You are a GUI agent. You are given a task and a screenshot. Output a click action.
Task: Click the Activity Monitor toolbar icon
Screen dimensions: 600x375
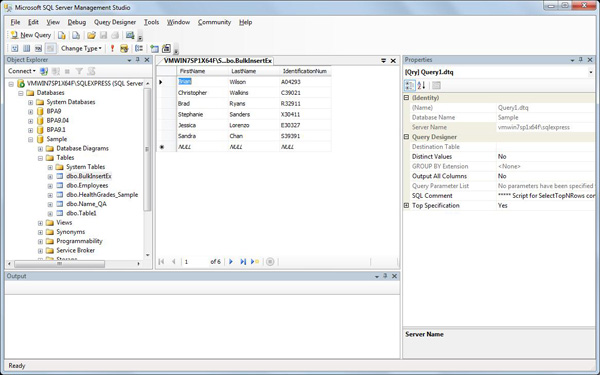pos(130,35)
